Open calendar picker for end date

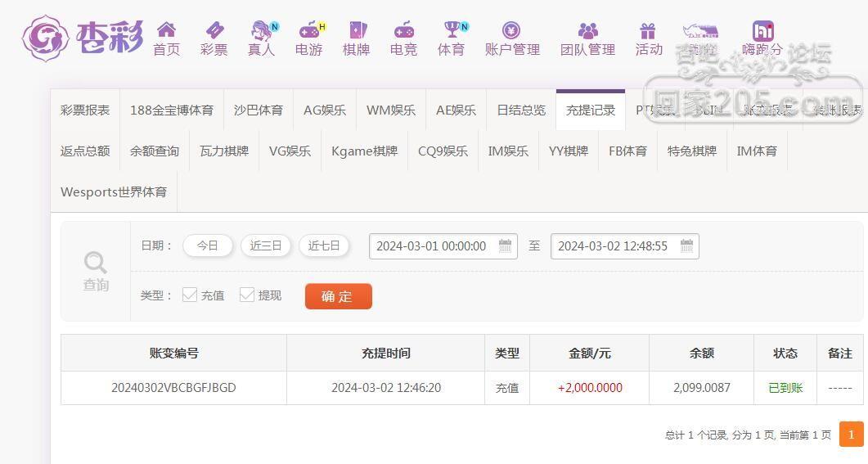point(686,246)
